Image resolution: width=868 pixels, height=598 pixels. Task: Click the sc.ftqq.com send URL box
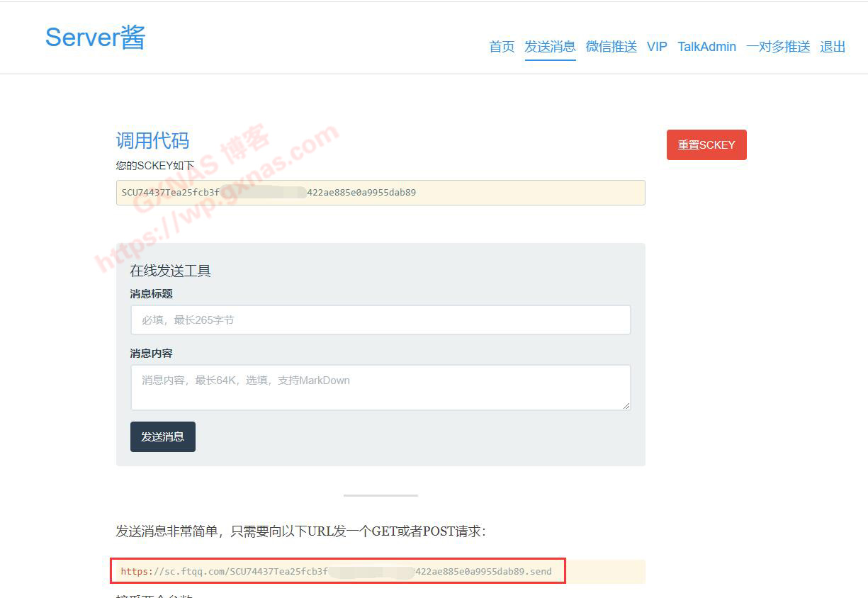point(381,572)
